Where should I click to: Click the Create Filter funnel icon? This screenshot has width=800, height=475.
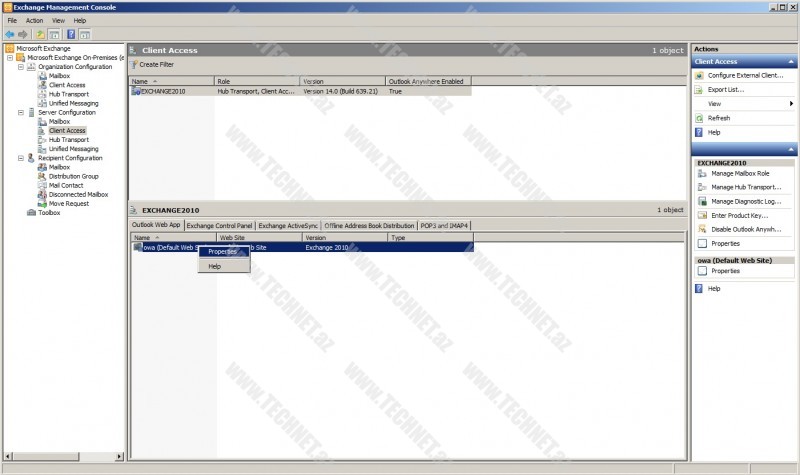tap(134, 65)
